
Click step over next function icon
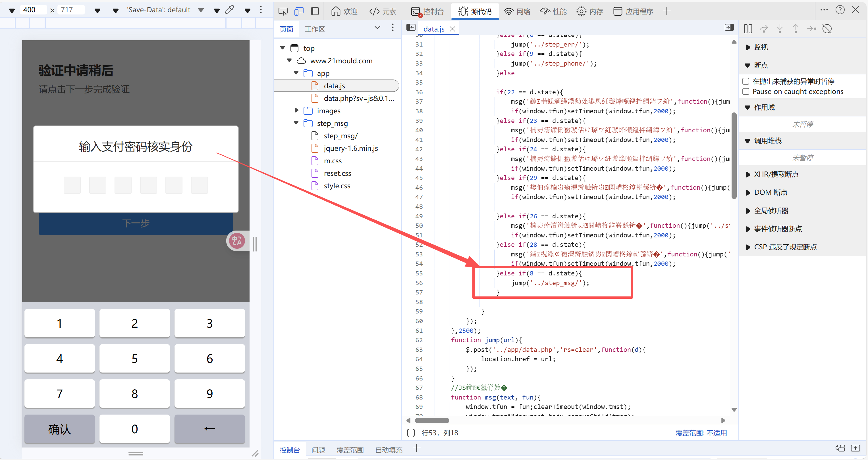tap(764, 29)
